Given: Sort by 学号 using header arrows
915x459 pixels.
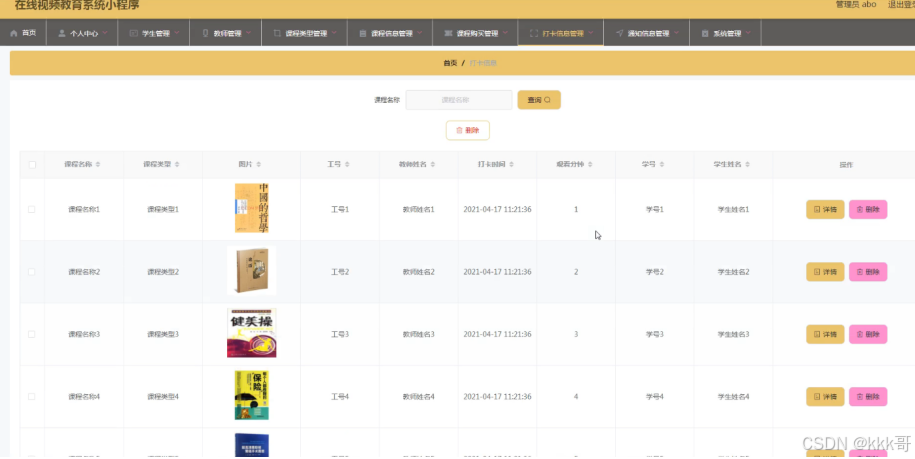Looking at the screenshot, I should pos(661,164).
